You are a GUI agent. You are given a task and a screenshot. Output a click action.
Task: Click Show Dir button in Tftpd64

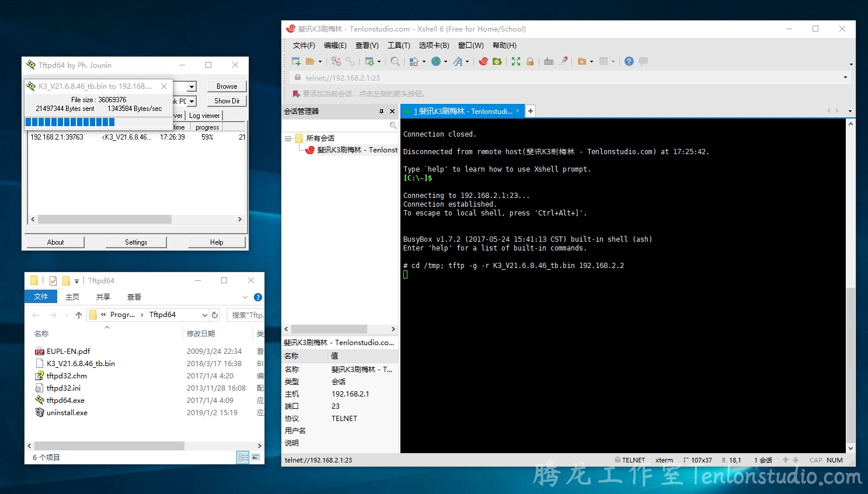(227, 101)
